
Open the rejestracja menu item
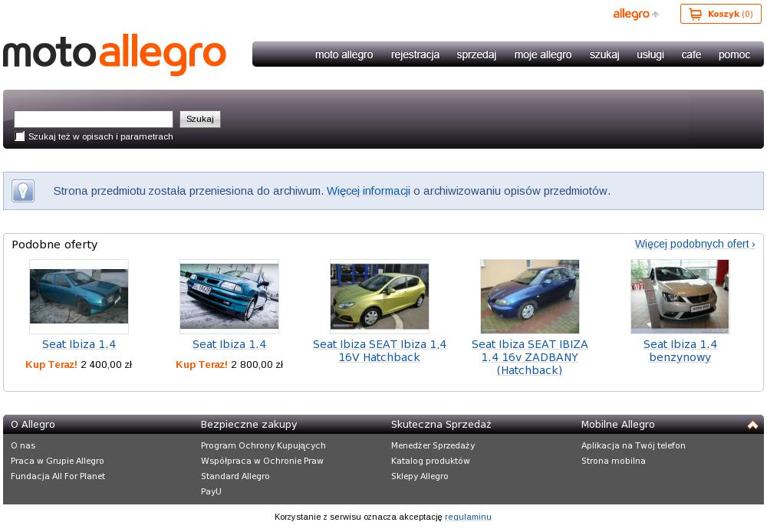[415, 54]
